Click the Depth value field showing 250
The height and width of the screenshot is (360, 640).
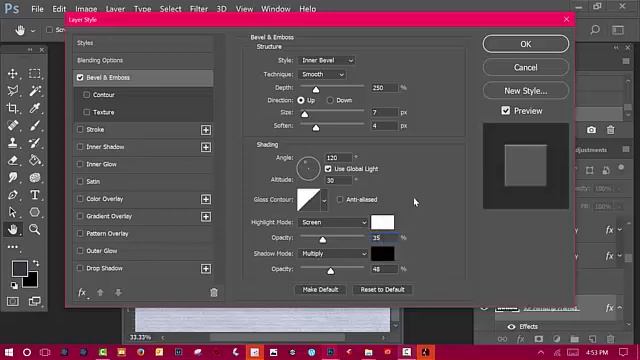click(384, 88)
